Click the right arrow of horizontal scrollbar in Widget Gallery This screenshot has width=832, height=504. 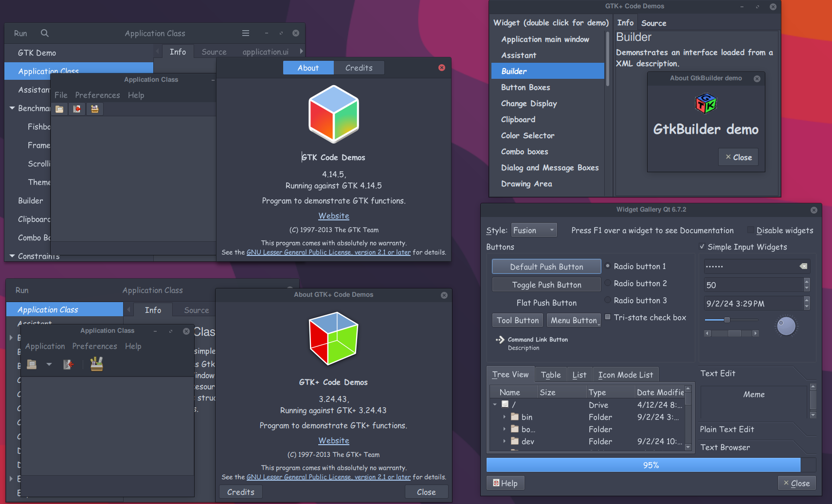click(x=755, y=333)
